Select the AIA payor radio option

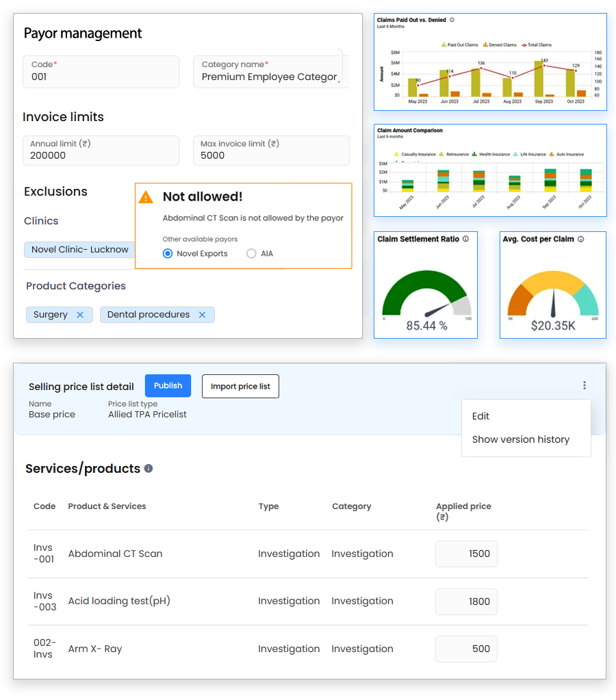click(251, 254)
